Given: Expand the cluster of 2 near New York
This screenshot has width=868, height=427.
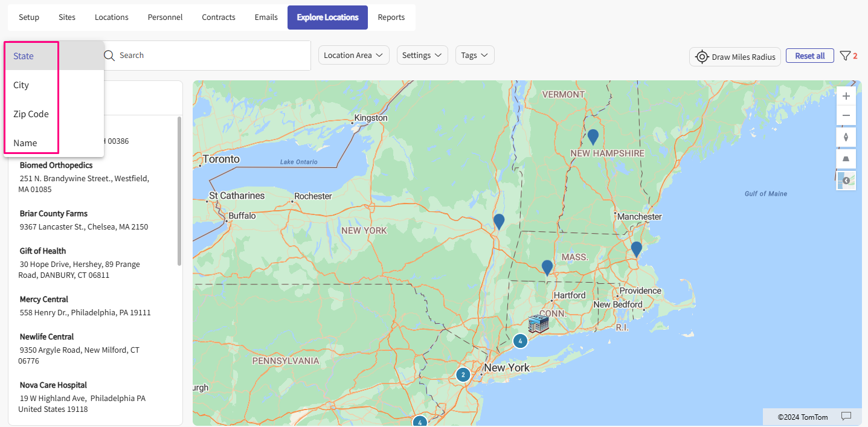Looking at the screenshot, I should click(463, 374).
